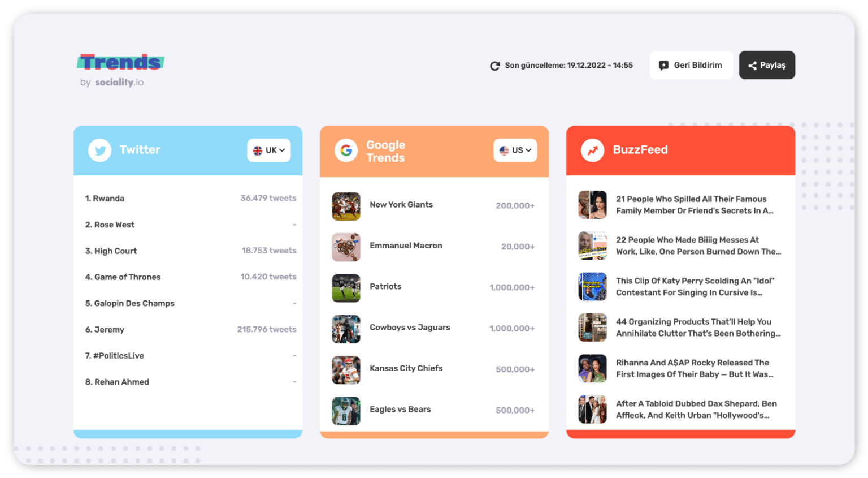Open 21 People Who Spilled article
The height and width of the screenshot is (478, 868).
(x=695, y=205)
